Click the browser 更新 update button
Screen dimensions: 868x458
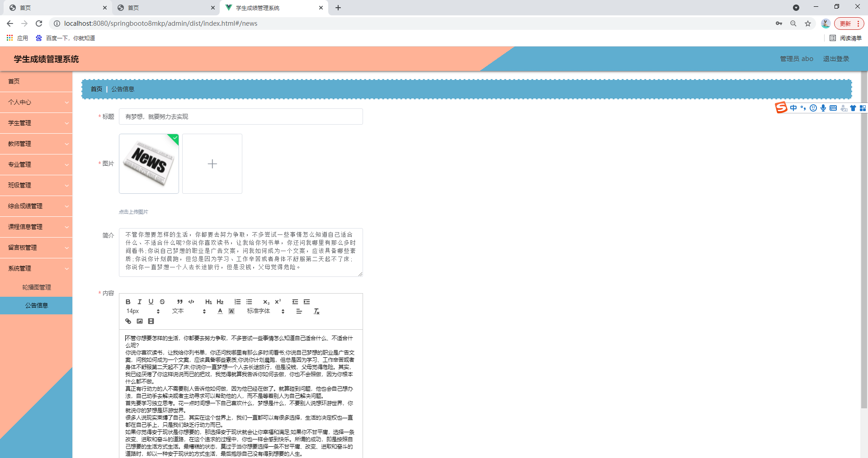coord(849,23)
